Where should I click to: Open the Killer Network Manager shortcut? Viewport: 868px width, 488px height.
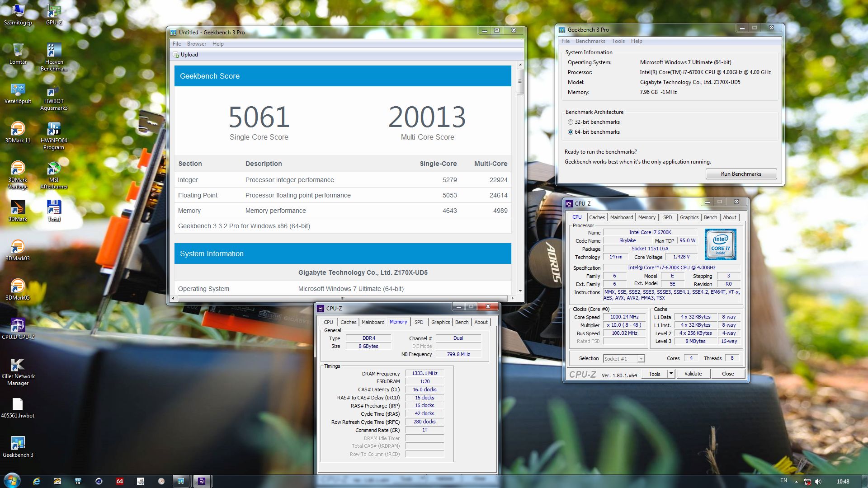pyautogui.click(x=18, y=371)
